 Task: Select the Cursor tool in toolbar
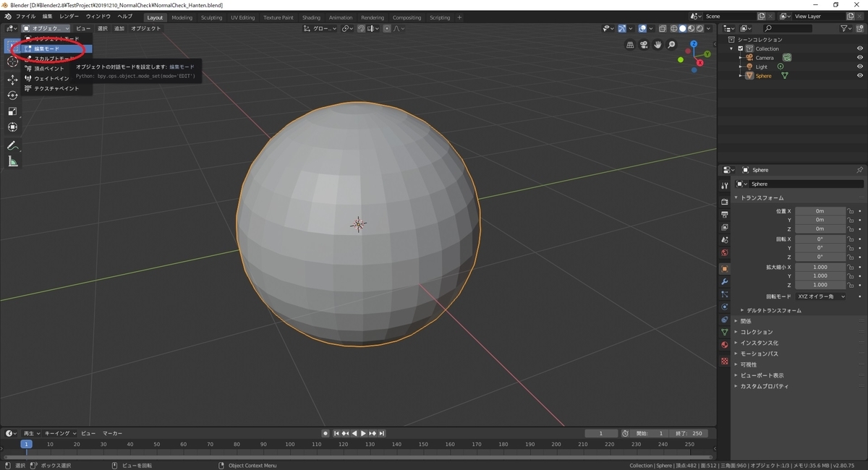point(12,61)
